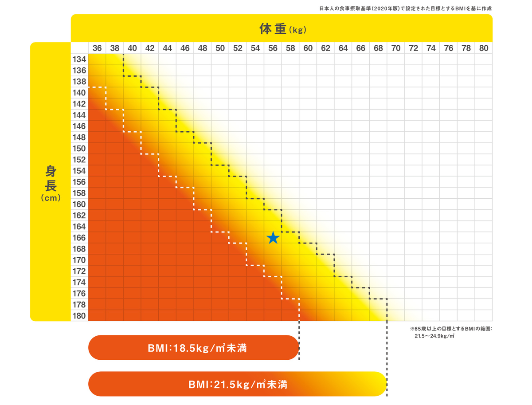Screen dimensions: 532x405
Task: Click weight column header 54
Action: [255, 48]
